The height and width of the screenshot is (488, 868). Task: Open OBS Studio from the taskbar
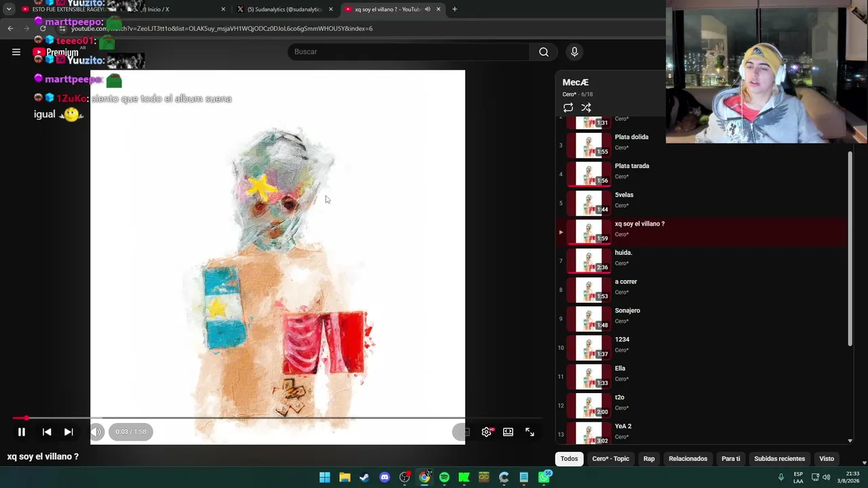click(x=405, y=477)
